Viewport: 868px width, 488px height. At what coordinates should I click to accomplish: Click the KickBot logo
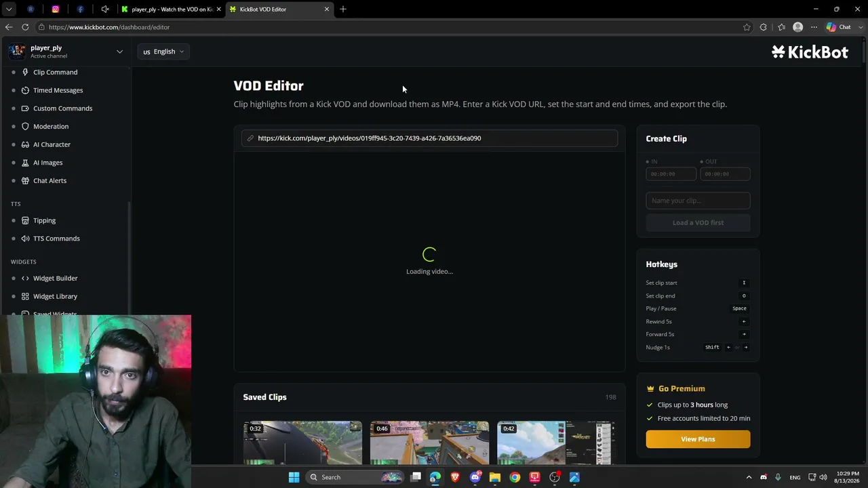810,52
